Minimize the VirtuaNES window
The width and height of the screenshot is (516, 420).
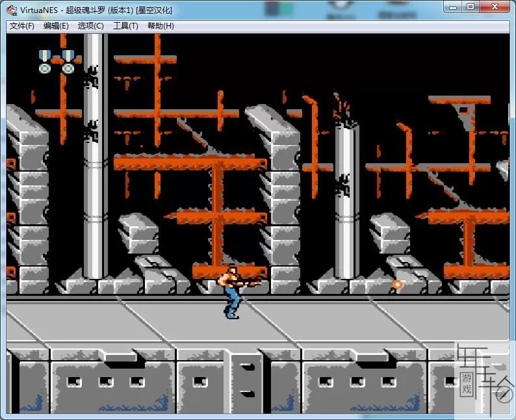[454, 7]
